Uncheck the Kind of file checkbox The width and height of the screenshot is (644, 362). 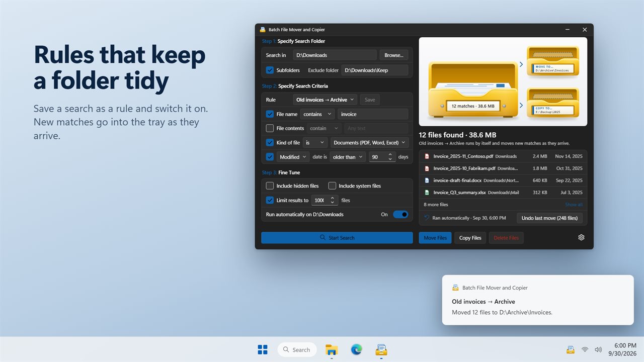[270, 143]
